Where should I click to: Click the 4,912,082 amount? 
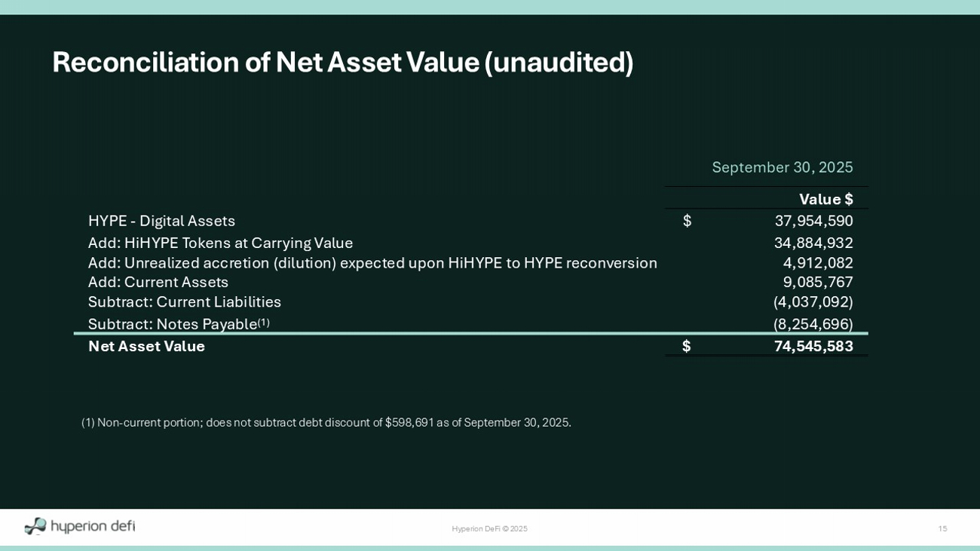click(x=817, y=263)
